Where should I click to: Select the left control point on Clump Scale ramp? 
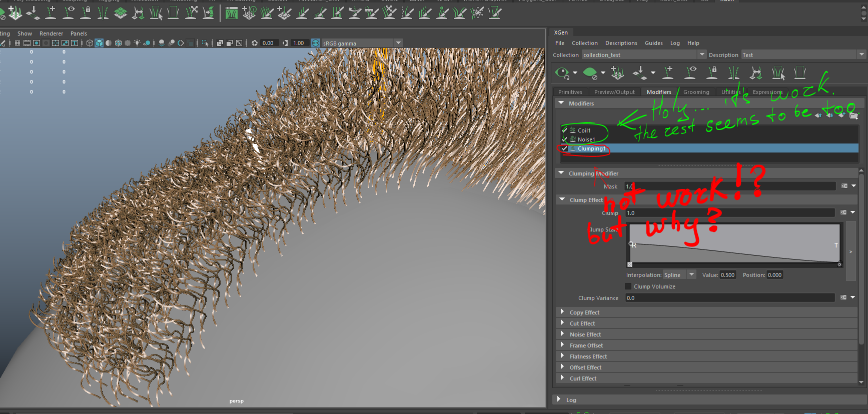[x=631, y=243]
